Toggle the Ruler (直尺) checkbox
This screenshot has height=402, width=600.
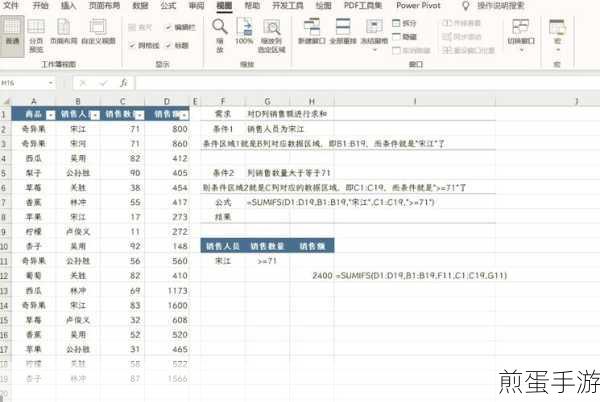[140, 28]
